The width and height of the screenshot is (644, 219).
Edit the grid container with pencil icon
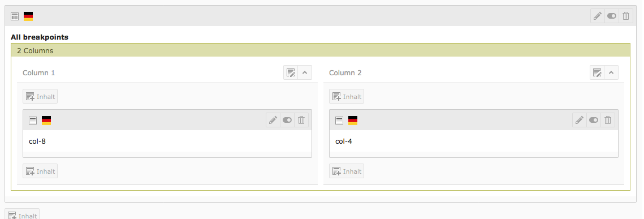[x=598, y=16]
